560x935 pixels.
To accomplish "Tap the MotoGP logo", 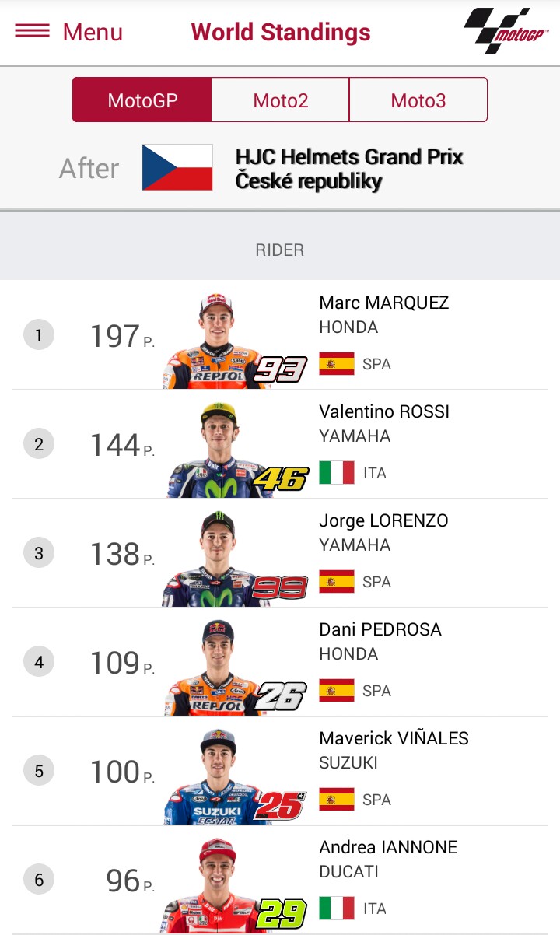I will coord(506,31).
